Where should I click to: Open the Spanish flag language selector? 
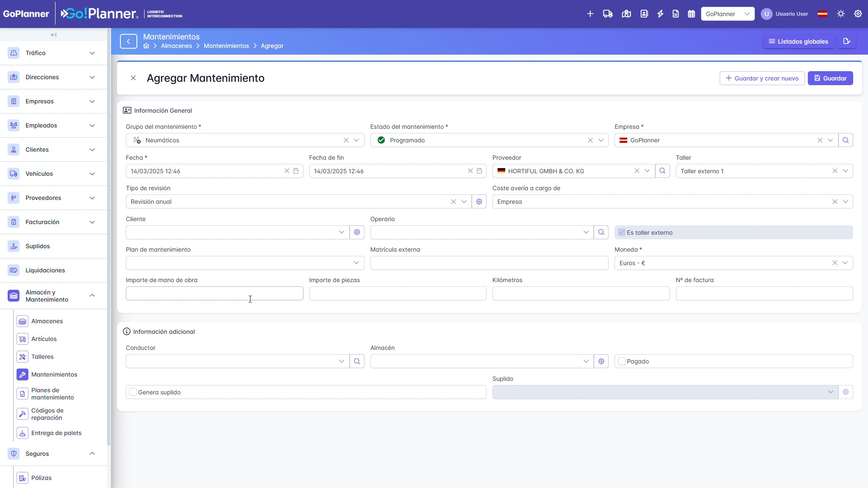point(822,14)
